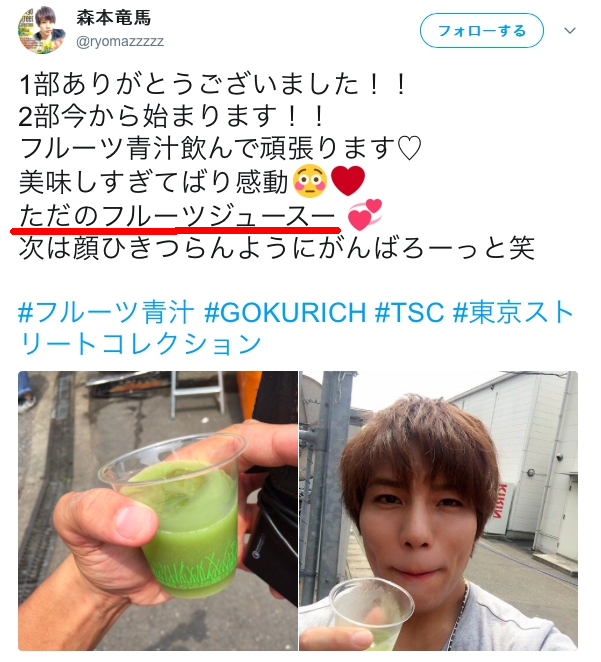601x662 pixels.
Task: Open the #東京ストリートコレクション hashtag
Action: coord(295,328)
